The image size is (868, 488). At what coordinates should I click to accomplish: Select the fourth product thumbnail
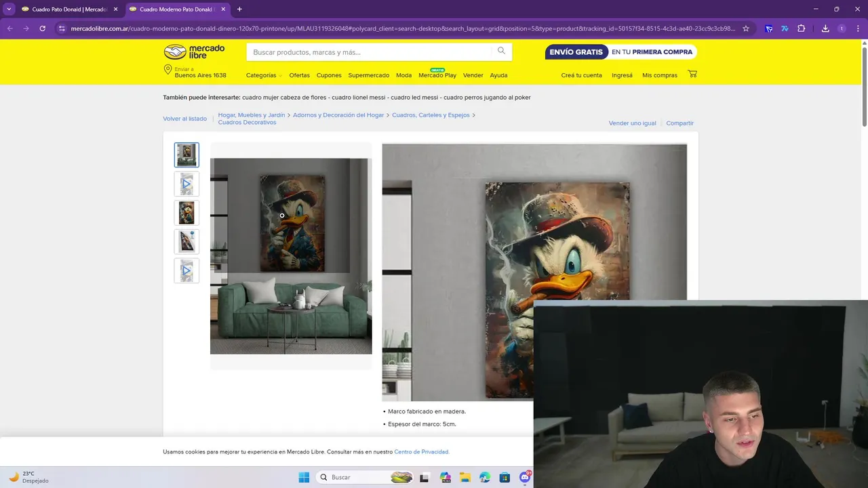(x=186, y=241)
